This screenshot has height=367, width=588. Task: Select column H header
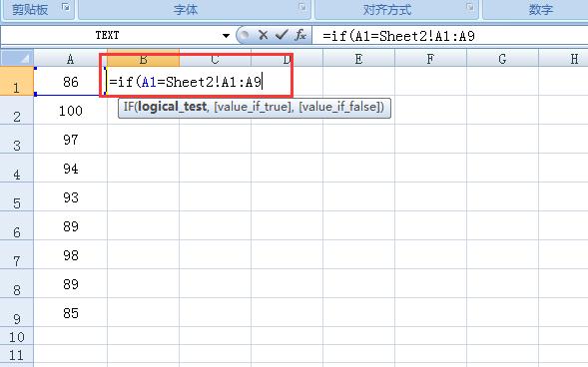point(564,59)
